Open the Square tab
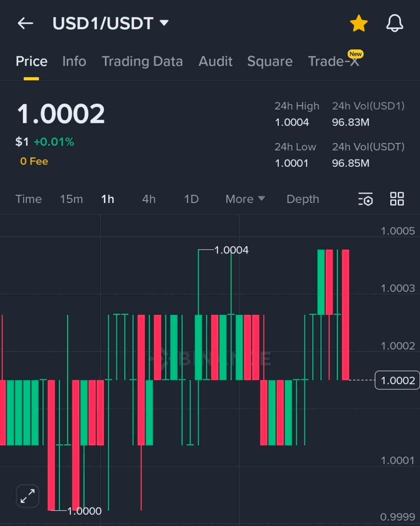The height and width of the screenshot is (526, 420). tap(270, 61)
